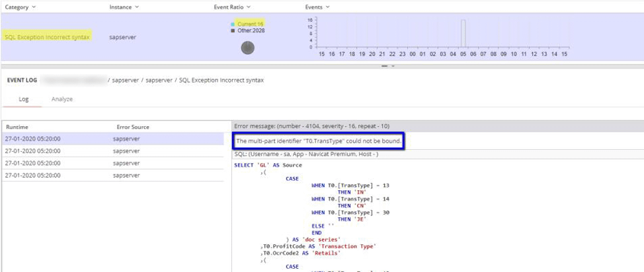Screen dimensions: 644x272
Task: Select SQL Exception Incorrect syntax category row
Action: pyautogui.click(x=47, y=37)
